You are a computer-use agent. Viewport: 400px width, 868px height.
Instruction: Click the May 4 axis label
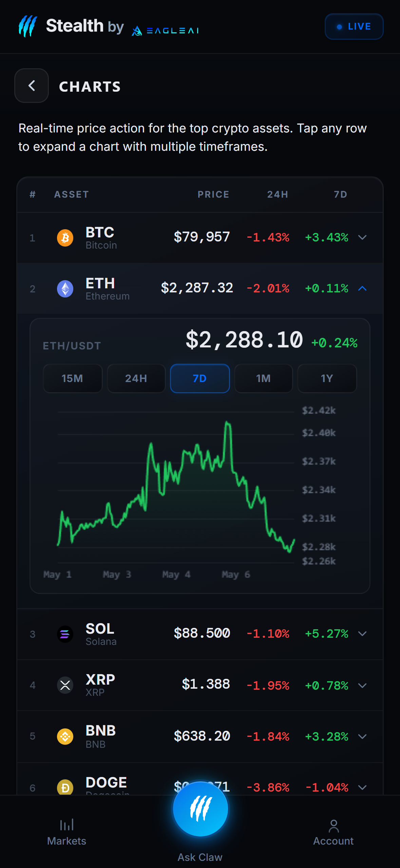(x=176, y=575)
